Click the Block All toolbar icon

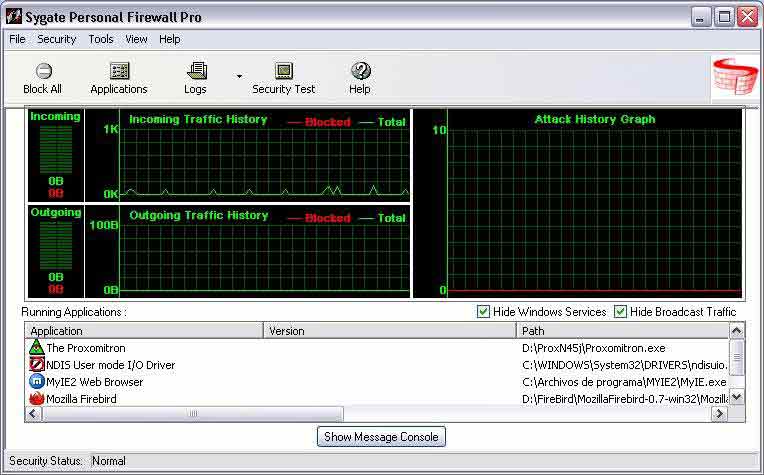[x=43, y=71]
